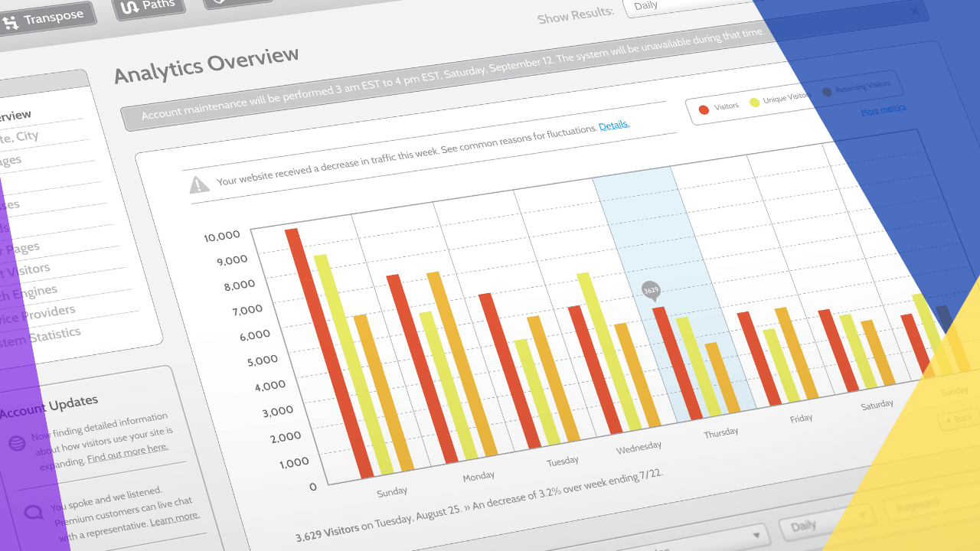Select the System Statistics sidebar item
Screen dimensions: 980x551
click(x=40, y=337)
